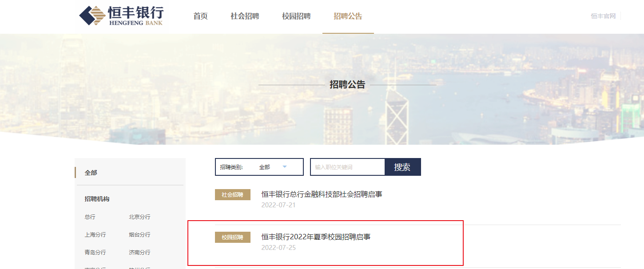Select 全部 in the left sidebar
This screenshot has width=644, height=269.
[91, 173]
